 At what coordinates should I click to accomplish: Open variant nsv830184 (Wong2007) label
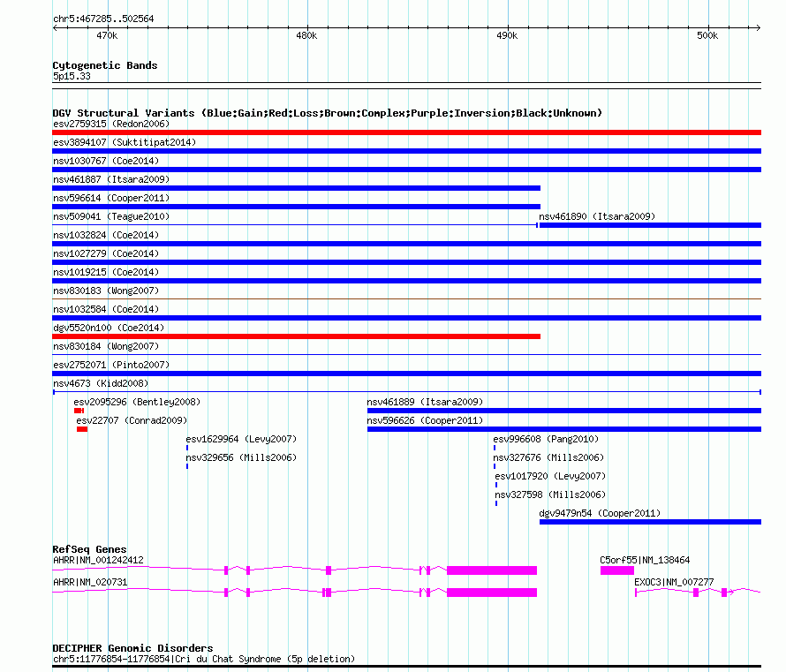[106, 346]
